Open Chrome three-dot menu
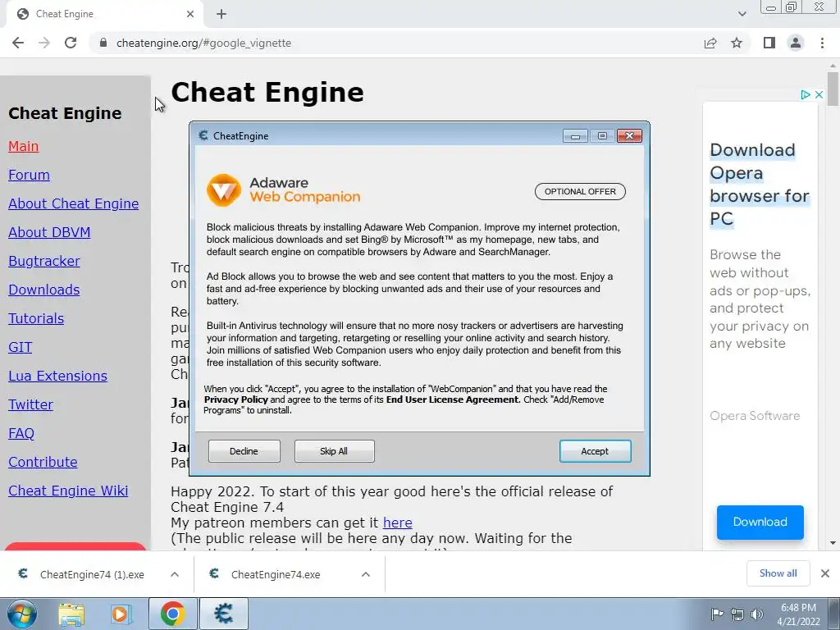Image resolution: width=840 pixels, height=630 pixels. 822,43
